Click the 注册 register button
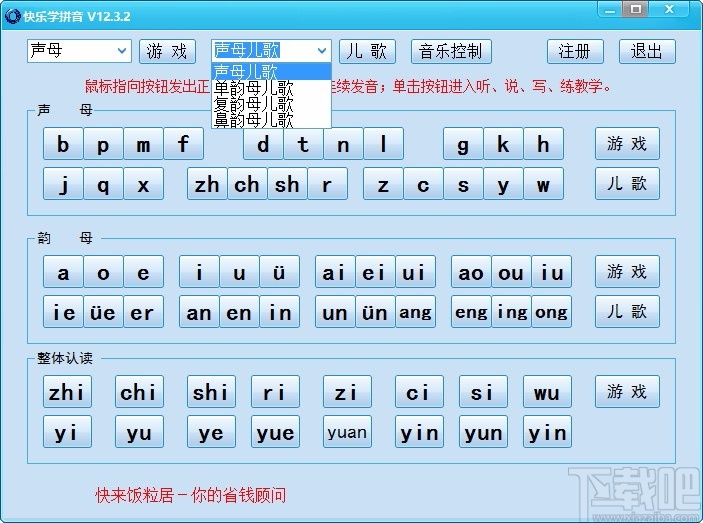 coord(575,52)
